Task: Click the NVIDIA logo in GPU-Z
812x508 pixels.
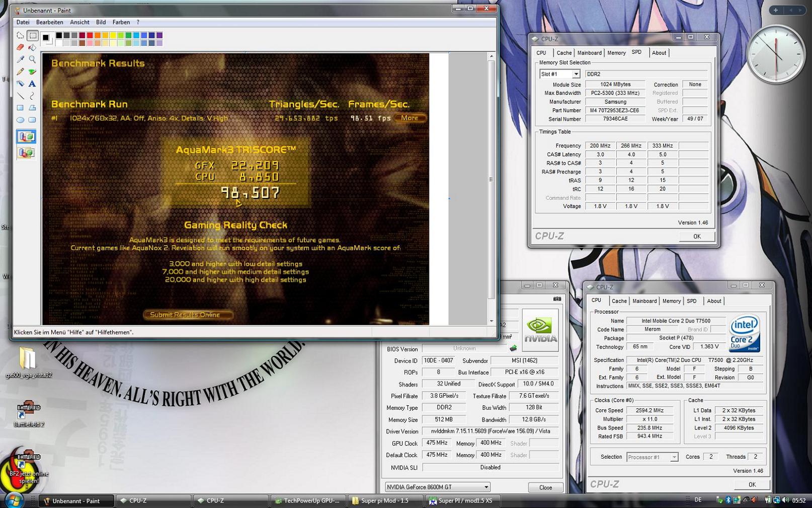Action: tap(540, 330)
